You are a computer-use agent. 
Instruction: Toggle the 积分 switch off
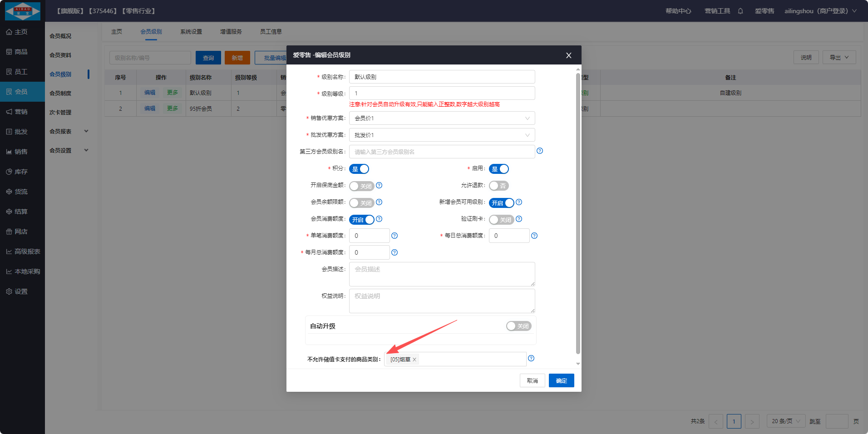coord(359,169)
